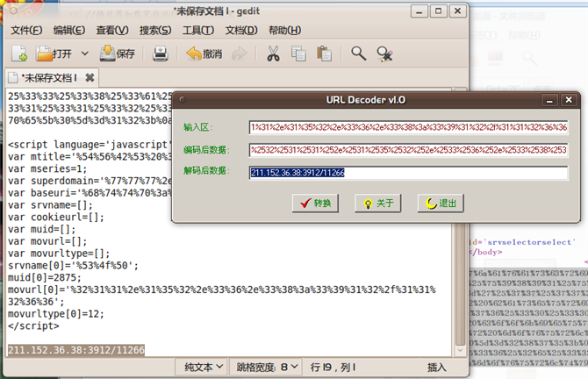Viewport: 588px width, 379px height.
Task: Click the line 'var srvname=[];'
Action: click(x=50, y=205)
